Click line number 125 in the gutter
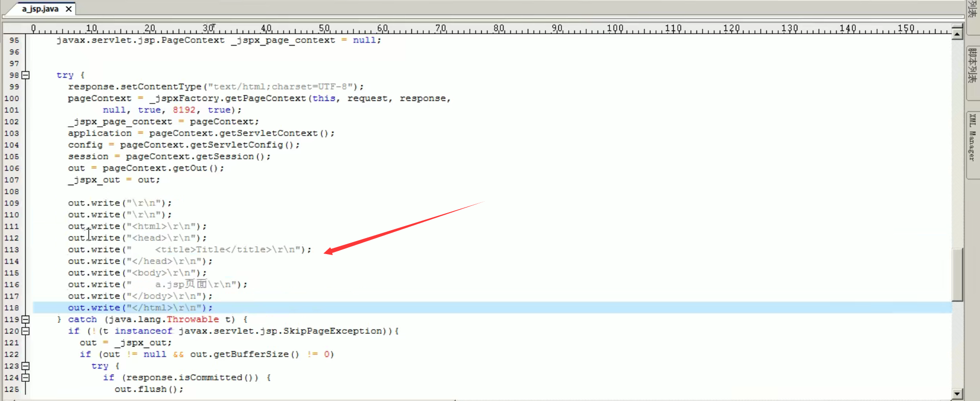The height and width of the screenshot is (401, 980). click(x=11, y=390)
